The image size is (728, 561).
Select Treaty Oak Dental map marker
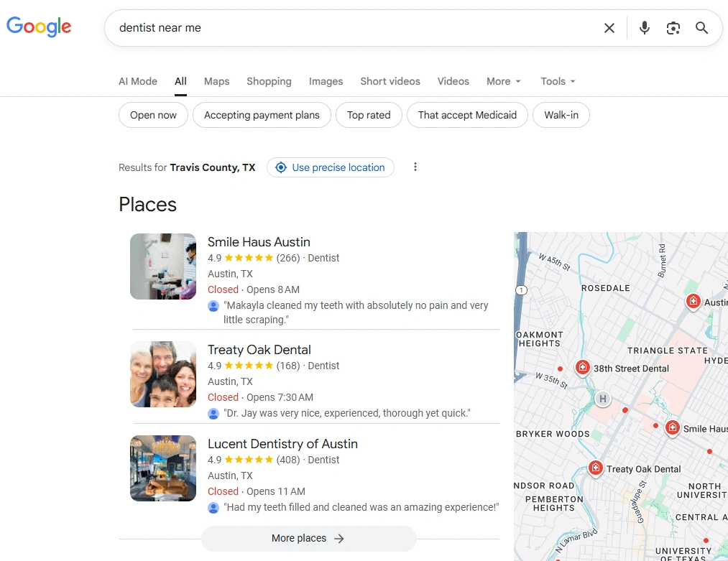595,468
